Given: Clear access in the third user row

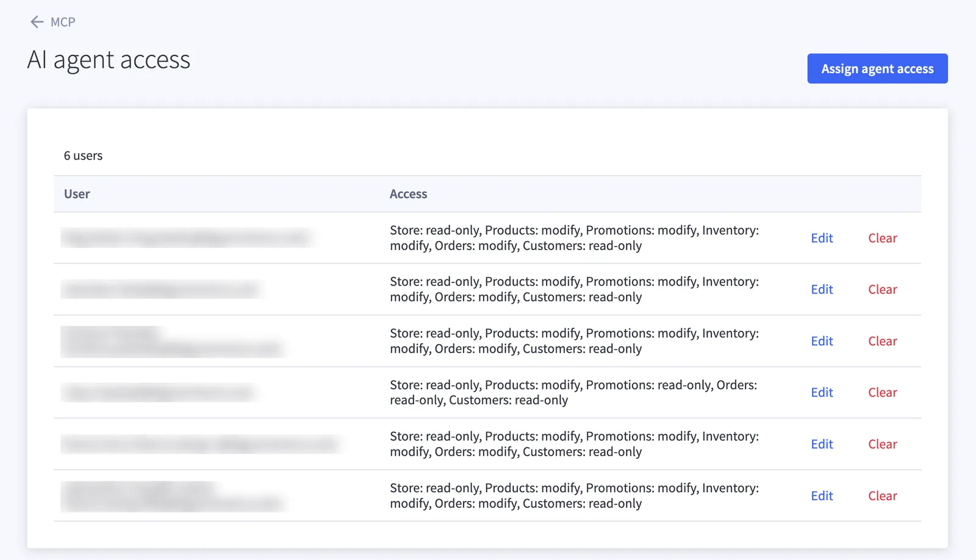Looking at the screenshot, I should point(883,341).
